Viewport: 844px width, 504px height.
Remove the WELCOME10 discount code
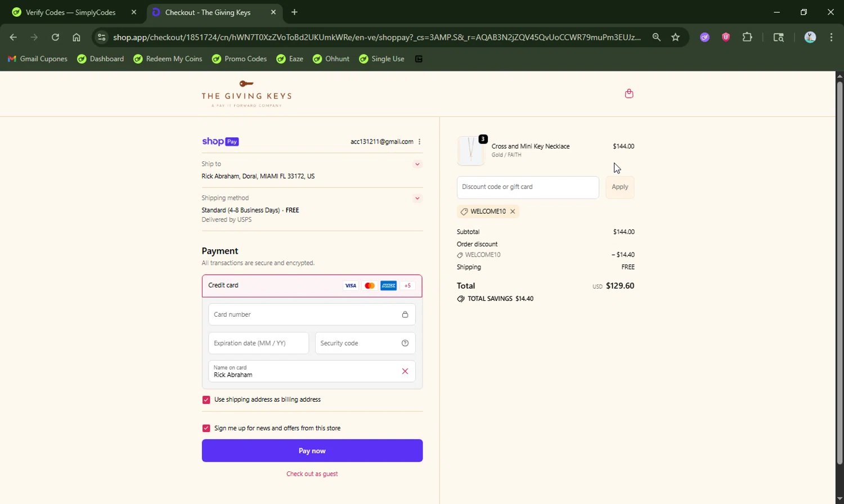[513, 211]
